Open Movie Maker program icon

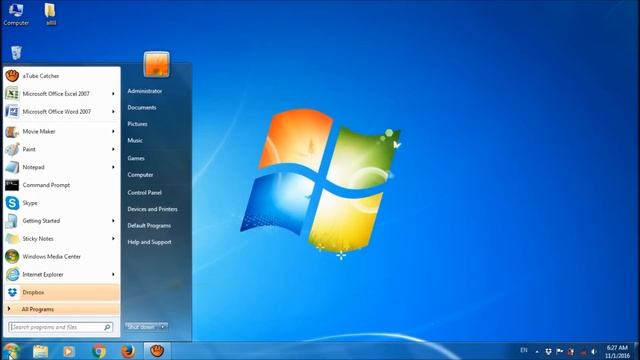pyautogui.click(x=12, y=131)
